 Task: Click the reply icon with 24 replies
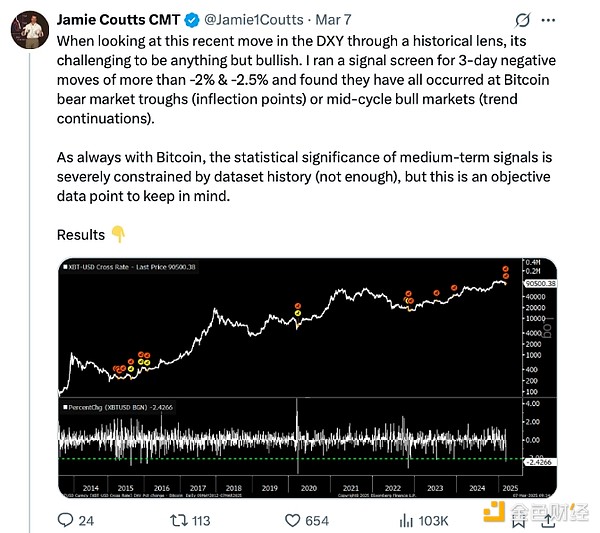(x=65, y=519)
